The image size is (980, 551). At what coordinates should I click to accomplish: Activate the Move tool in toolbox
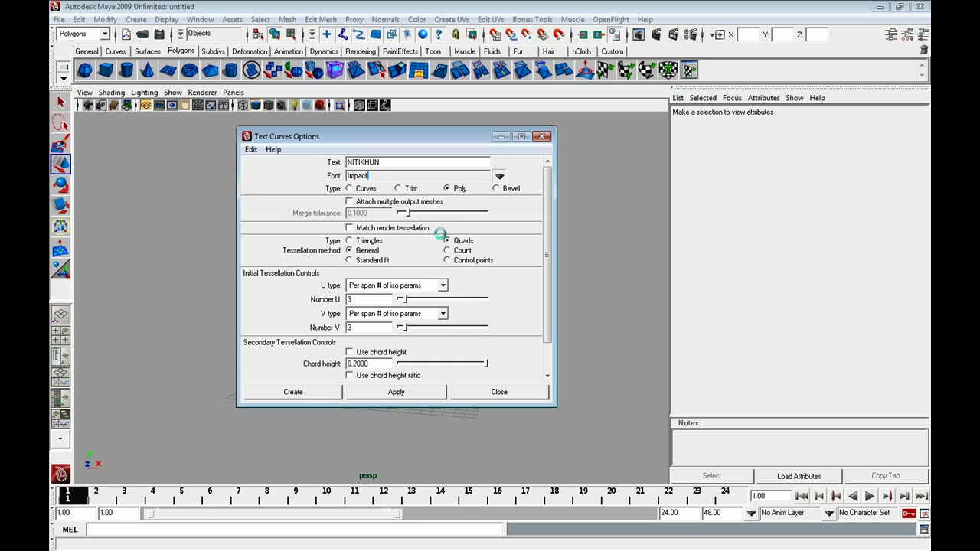[x=60, y=164]
